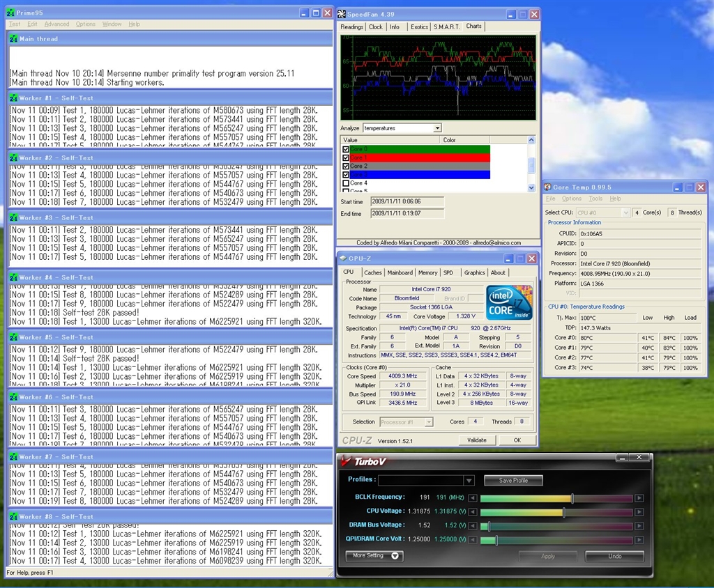Click the Intel Core i7 logo in CPU-Z
The width and height of the screenshot is (714, 588).
pos(510,302)
